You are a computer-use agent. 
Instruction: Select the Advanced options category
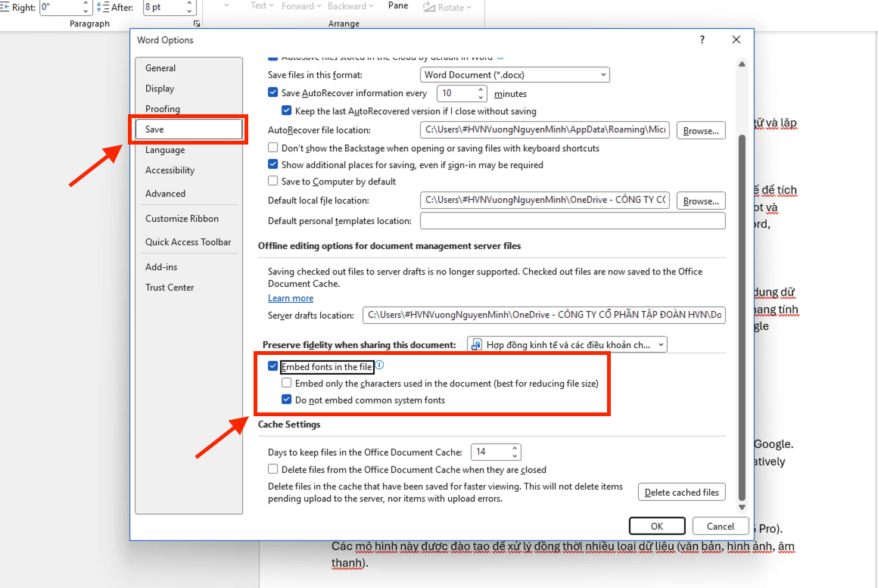tap(165, 194)
